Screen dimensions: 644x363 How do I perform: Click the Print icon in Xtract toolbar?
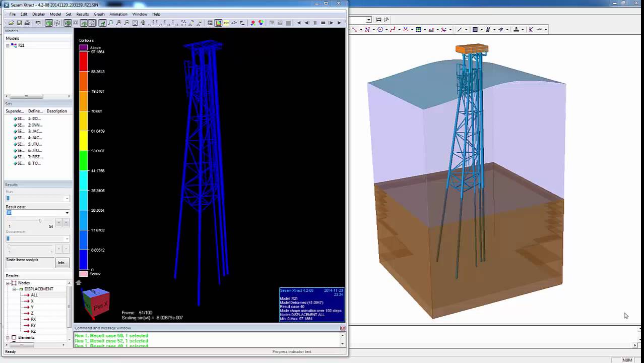pos(27,23)
